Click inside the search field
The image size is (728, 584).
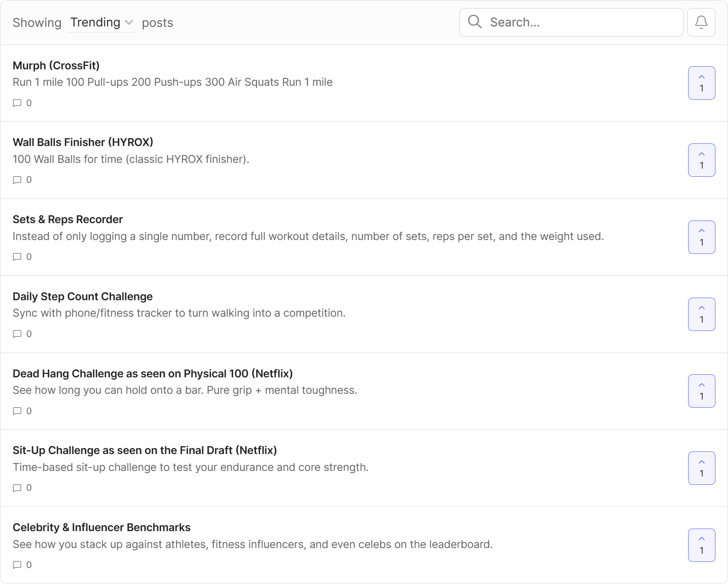563,22
